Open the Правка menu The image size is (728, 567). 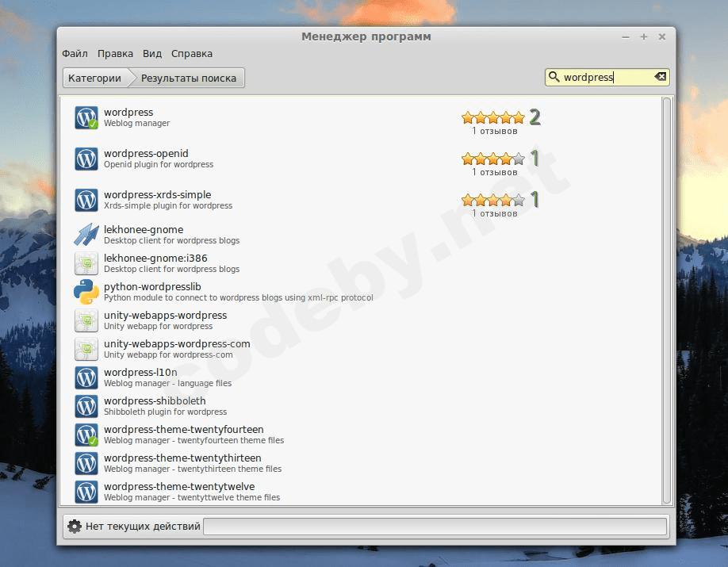click(115, 53)
